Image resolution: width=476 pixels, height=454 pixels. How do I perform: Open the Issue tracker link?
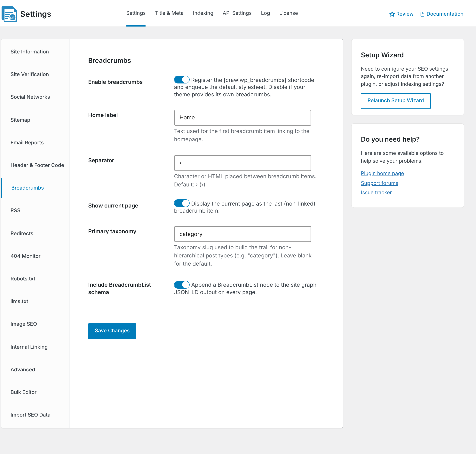[376, 192]
